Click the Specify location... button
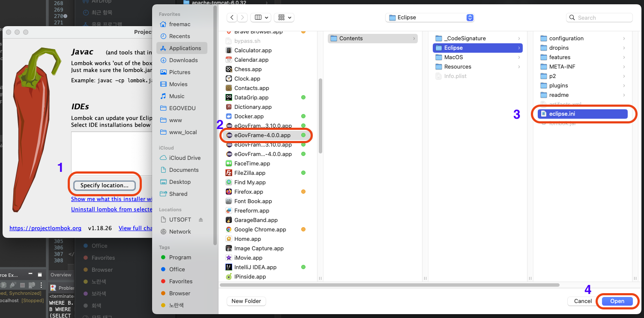This screenshot has width=644, height=318. (104, 185)
